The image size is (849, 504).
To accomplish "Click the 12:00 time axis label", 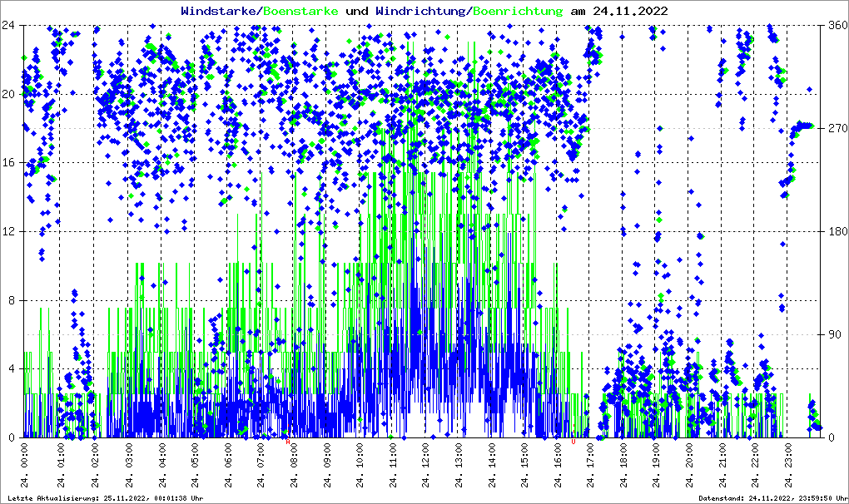I will point(426,465).
